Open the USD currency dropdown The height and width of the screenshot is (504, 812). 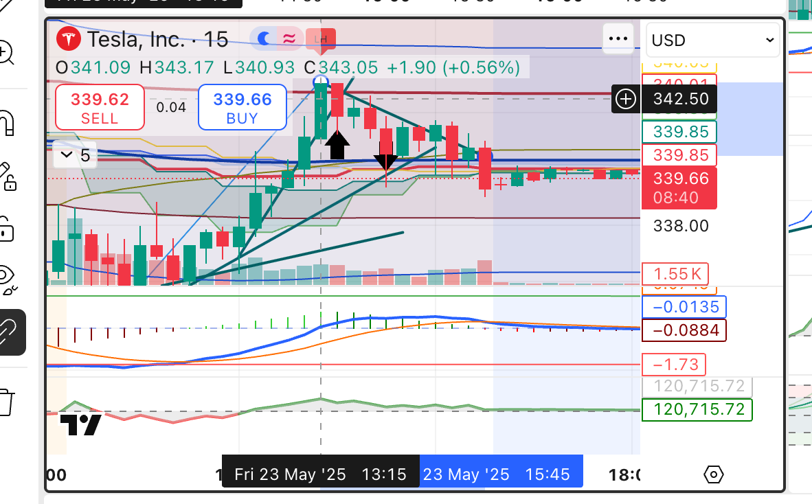713,40
